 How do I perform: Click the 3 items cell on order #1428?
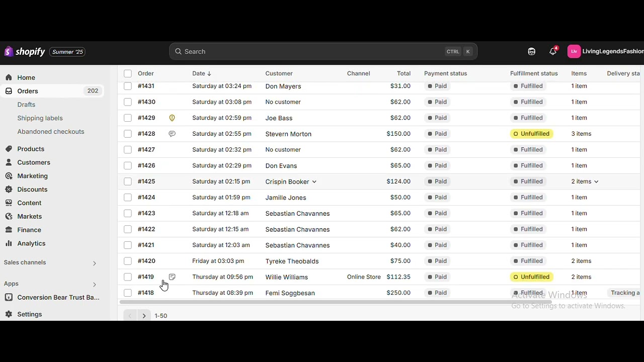coord(581,134)
